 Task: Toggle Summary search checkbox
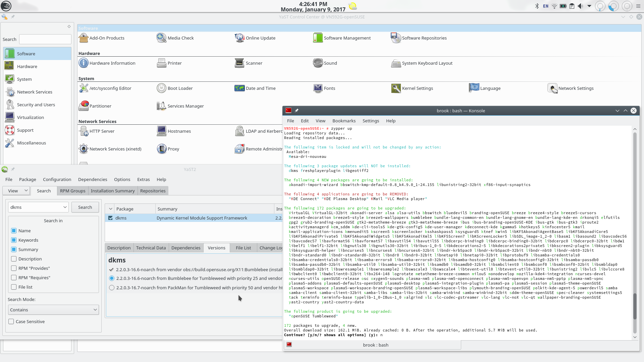[14, 249]
